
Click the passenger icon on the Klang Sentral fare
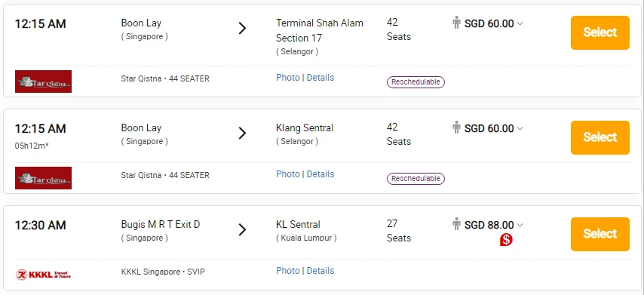[456, 128]
